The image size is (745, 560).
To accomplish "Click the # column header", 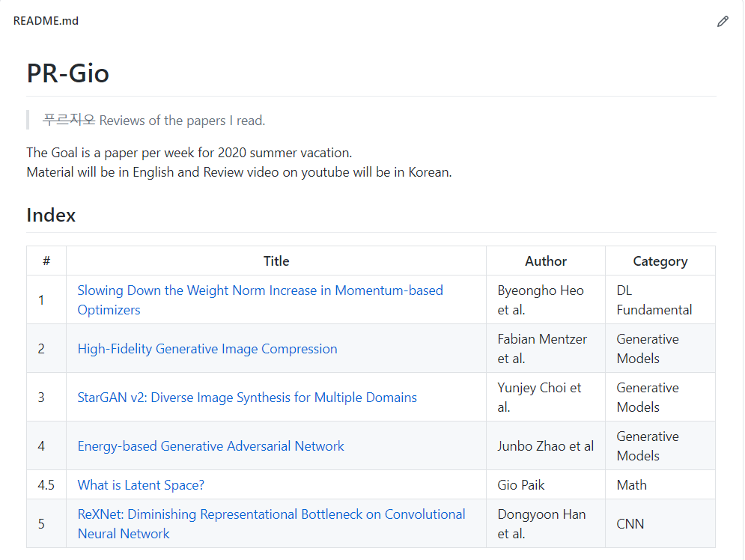I will (46, 261).
